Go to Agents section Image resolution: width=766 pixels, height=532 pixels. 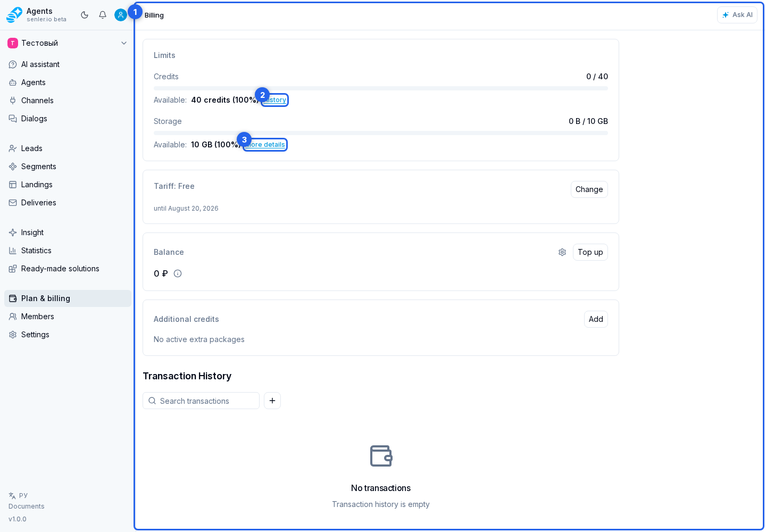tap(68, 82)
